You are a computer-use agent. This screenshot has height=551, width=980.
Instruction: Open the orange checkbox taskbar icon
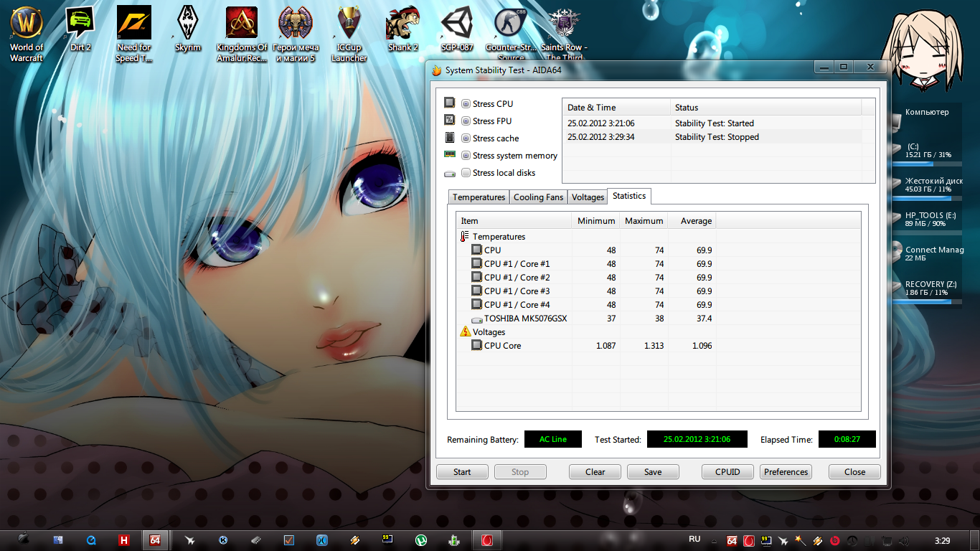tap(289, 540)
